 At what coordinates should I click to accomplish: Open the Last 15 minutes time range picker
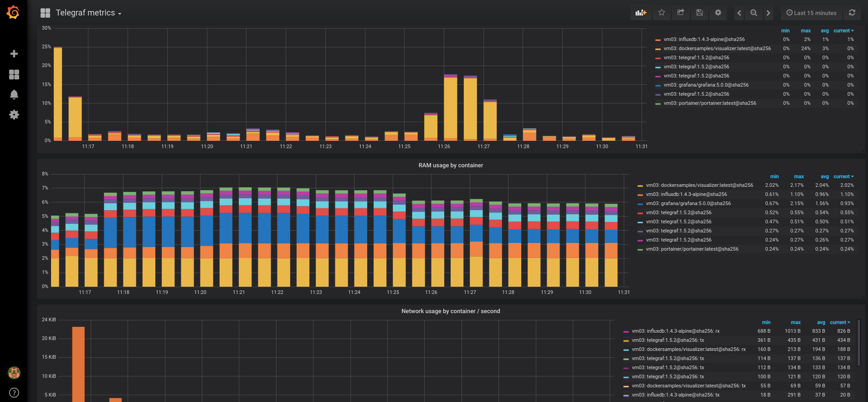[812, 13]
